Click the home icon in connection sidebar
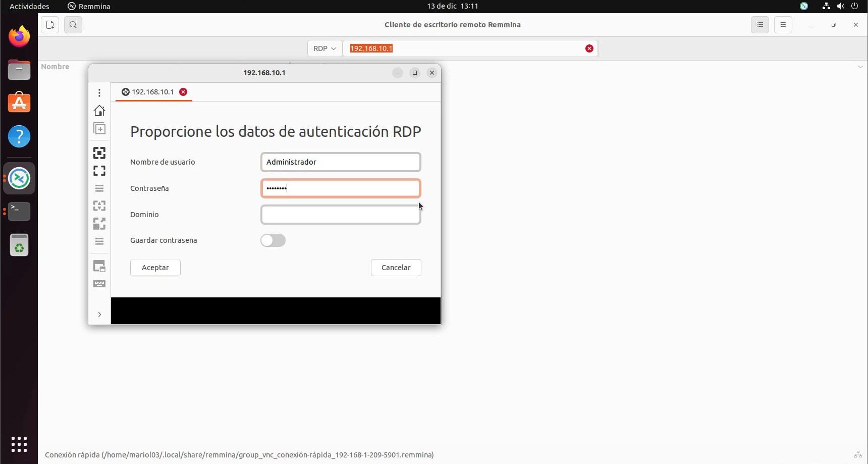This screenshot has width=868, height=464. 99,111
